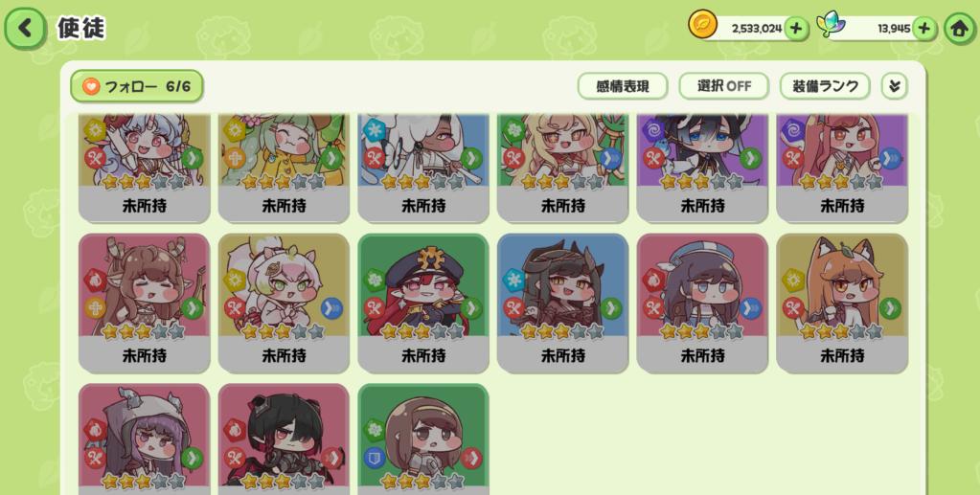Image resolution: width=980 pixels, height=495 pixels.
Task: Open the sailor-hat dark-haired character card
Action: 702,304
